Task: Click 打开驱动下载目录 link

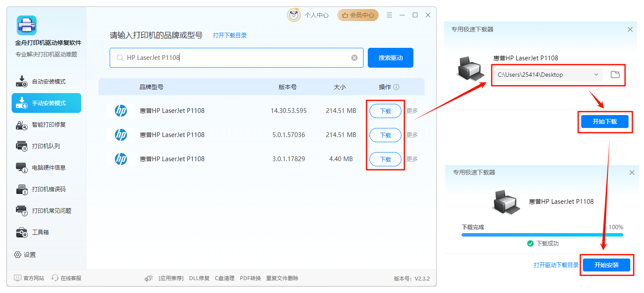Action: pos(556,265)
